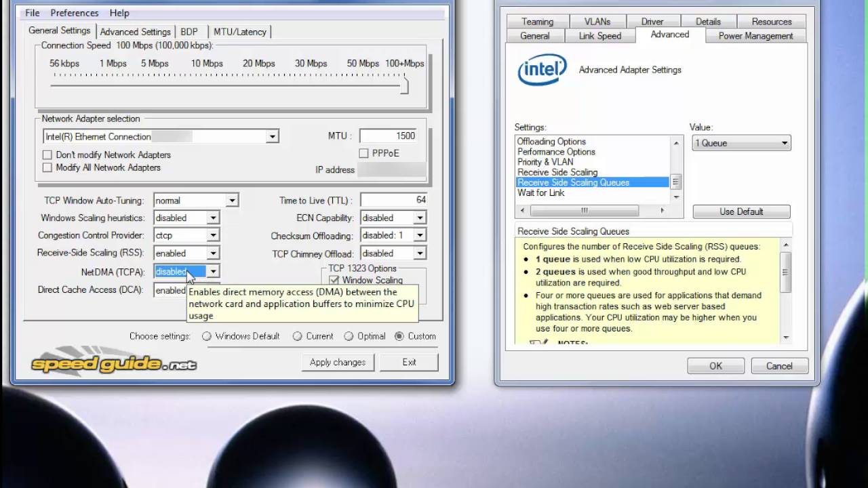Switch to the Advanced Settings tab
868x488 pixels.
pos(135,31)
